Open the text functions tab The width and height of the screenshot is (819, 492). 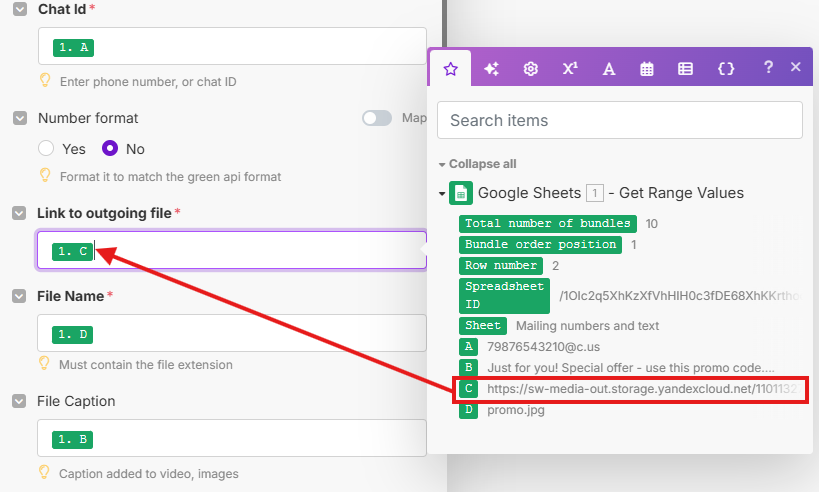tap(608, 69)
